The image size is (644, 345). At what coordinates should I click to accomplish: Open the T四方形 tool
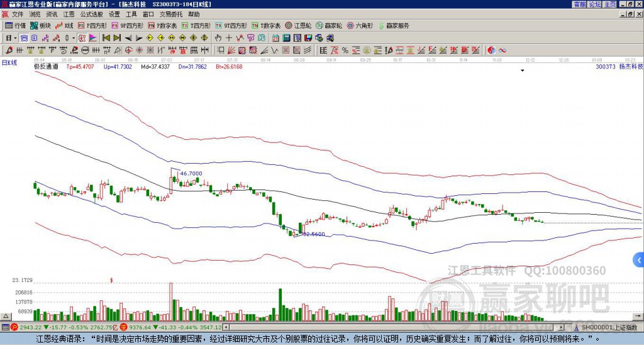point(196,25)
